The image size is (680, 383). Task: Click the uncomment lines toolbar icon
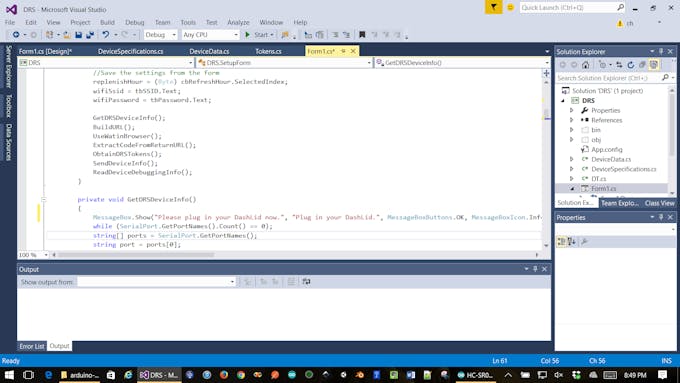tap(346, 35)
